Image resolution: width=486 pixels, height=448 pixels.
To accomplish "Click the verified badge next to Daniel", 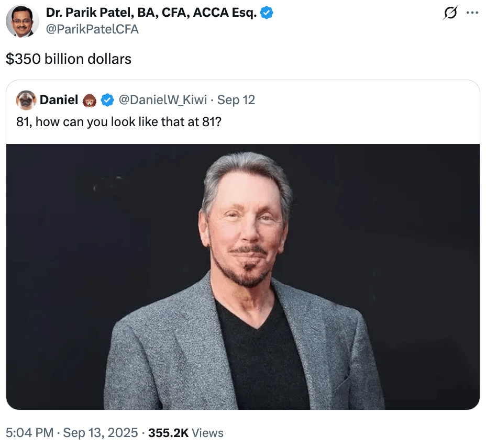I will [x=107, y=100].
